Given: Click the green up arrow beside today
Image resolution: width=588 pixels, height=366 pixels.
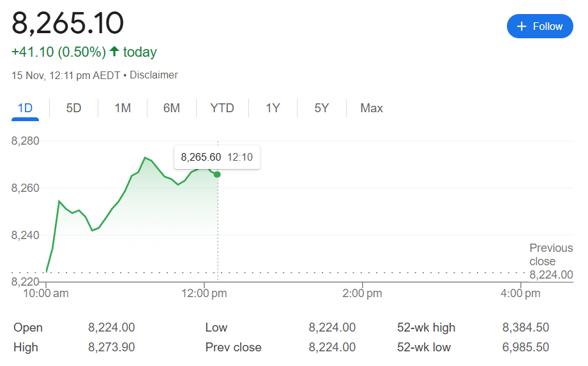Looking at the screenshot, I should tap(114, 52).
